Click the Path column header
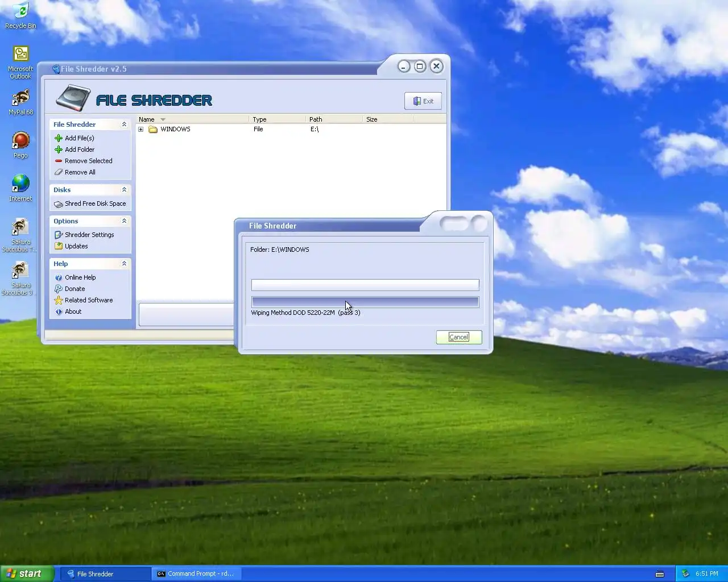This screenshot has width=728, height=582. 334,119
